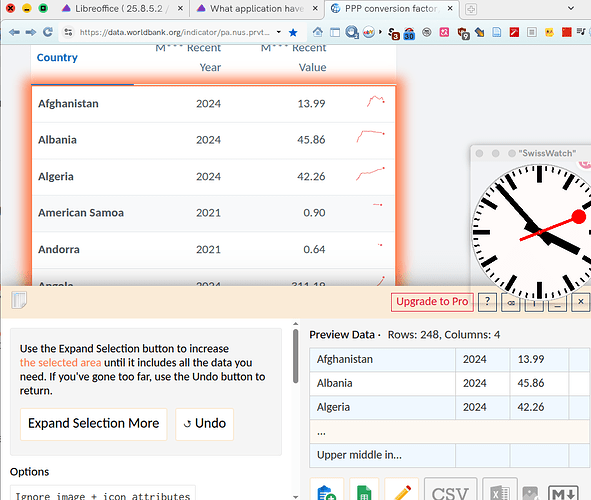Click the options panel vertical scrollbar

[296, 356]
